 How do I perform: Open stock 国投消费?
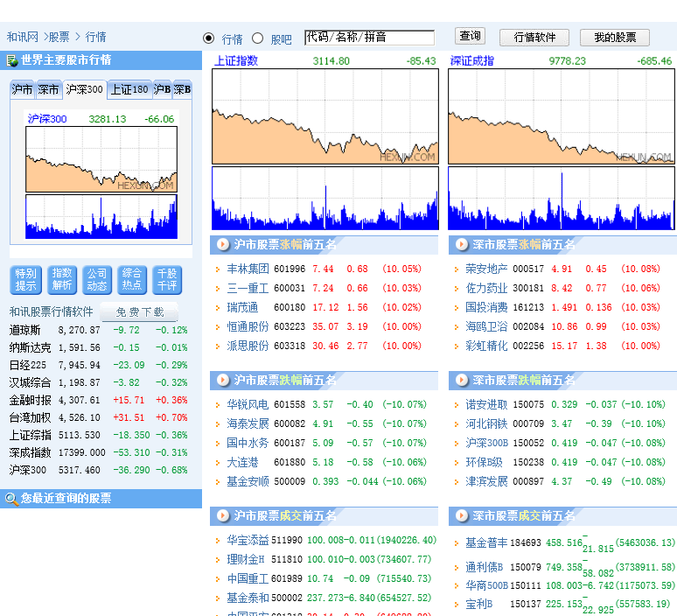tap(486, 307)
